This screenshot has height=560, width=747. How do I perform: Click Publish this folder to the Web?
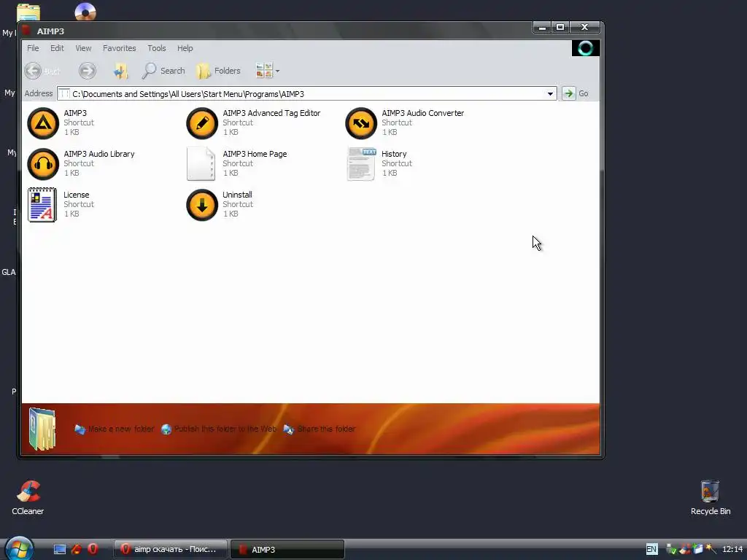pos(219,429)
